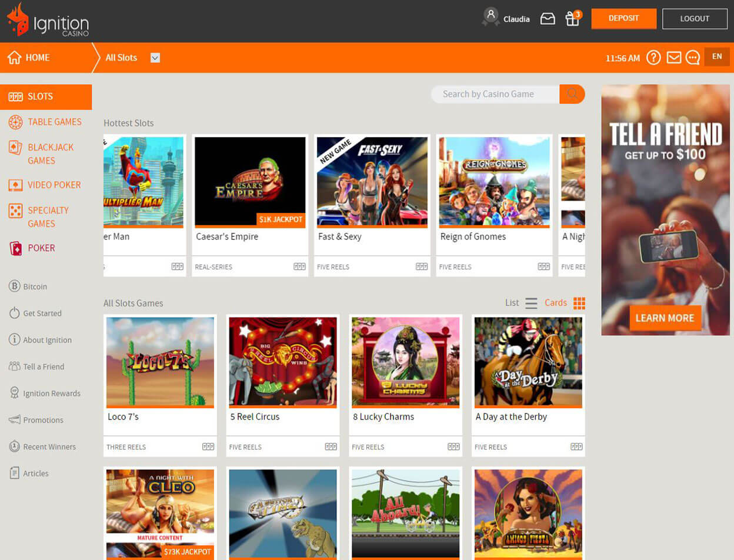Open the A Day at the Derby thumbnail

click(528, 362)
